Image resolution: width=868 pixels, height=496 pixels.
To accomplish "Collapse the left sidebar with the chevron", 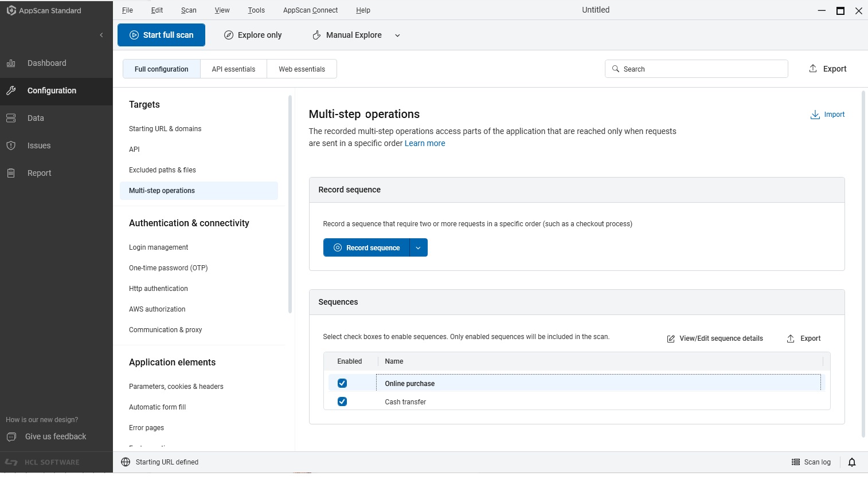I will pyautogui.click(x=101, y=35).
